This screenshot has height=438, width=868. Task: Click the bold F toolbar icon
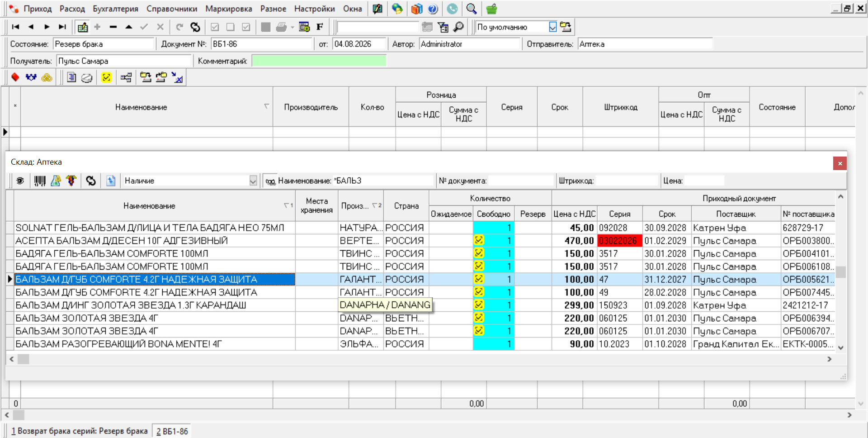click(320, 27)
